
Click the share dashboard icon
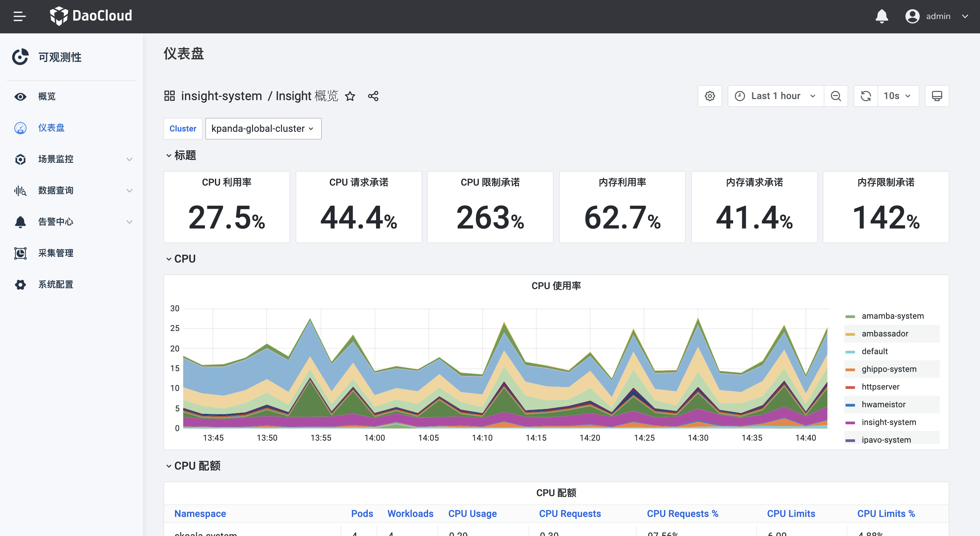(373, 96)
